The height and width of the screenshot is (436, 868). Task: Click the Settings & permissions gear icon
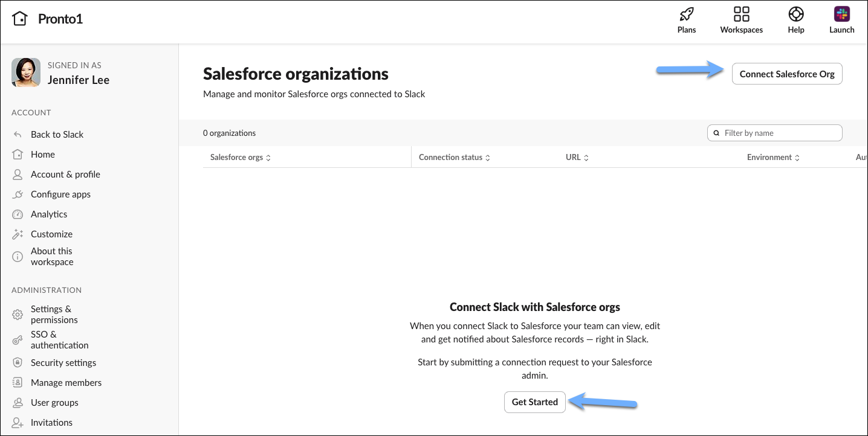point(18,314)
